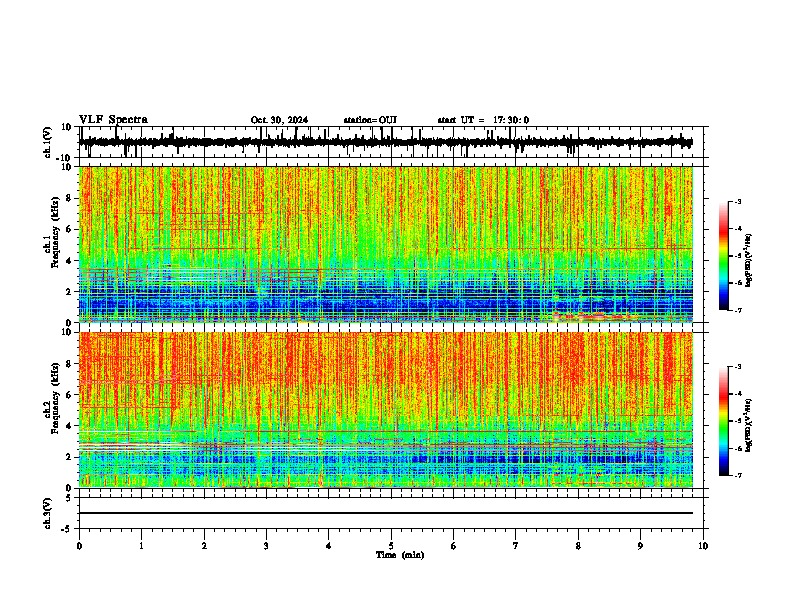Click the lower ch.2 PSD color bar
The height and width of the screenshot is (612, 792).
click(x=724, y=421)
